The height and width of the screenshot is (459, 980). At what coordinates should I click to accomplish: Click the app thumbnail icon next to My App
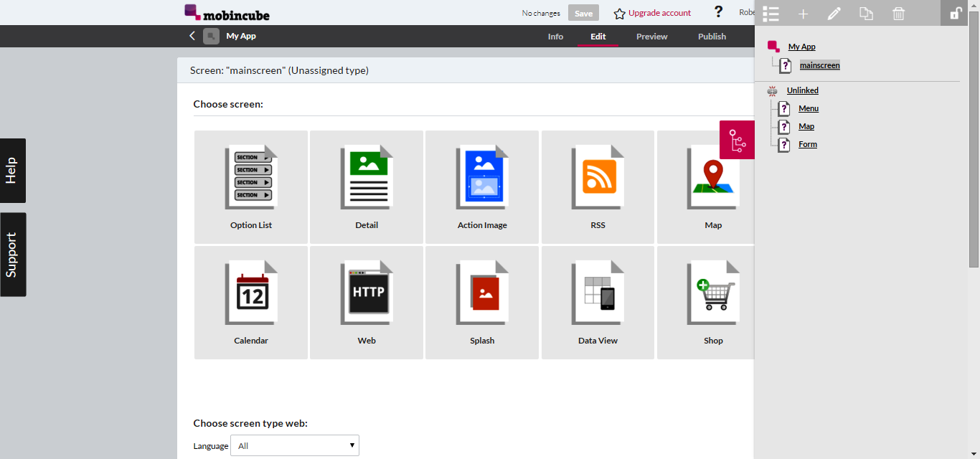click(211, 36)
